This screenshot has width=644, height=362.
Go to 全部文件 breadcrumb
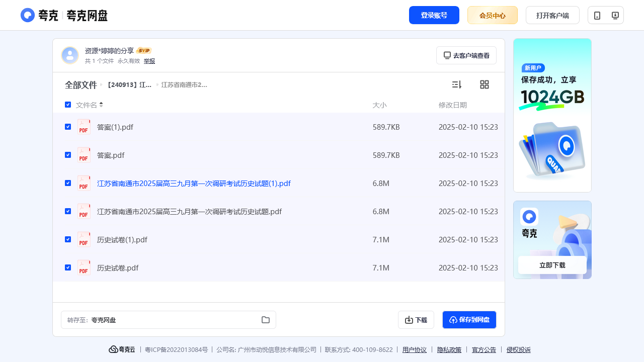(80, 85)
